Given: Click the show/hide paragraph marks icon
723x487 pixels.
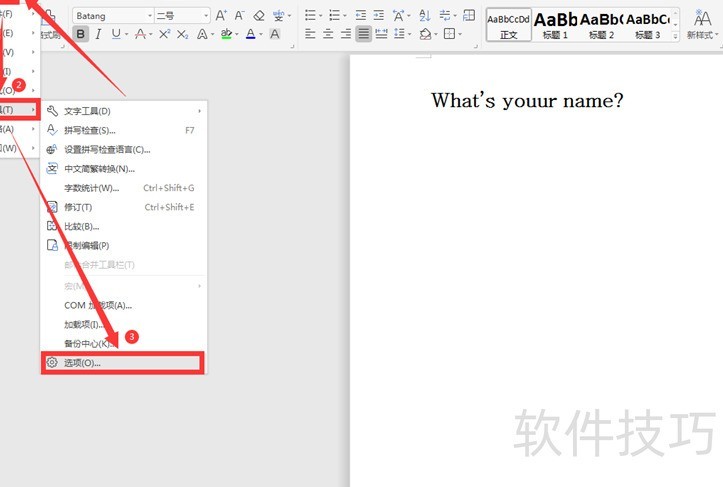Looking at the screenshot, I should coord(445,16).
